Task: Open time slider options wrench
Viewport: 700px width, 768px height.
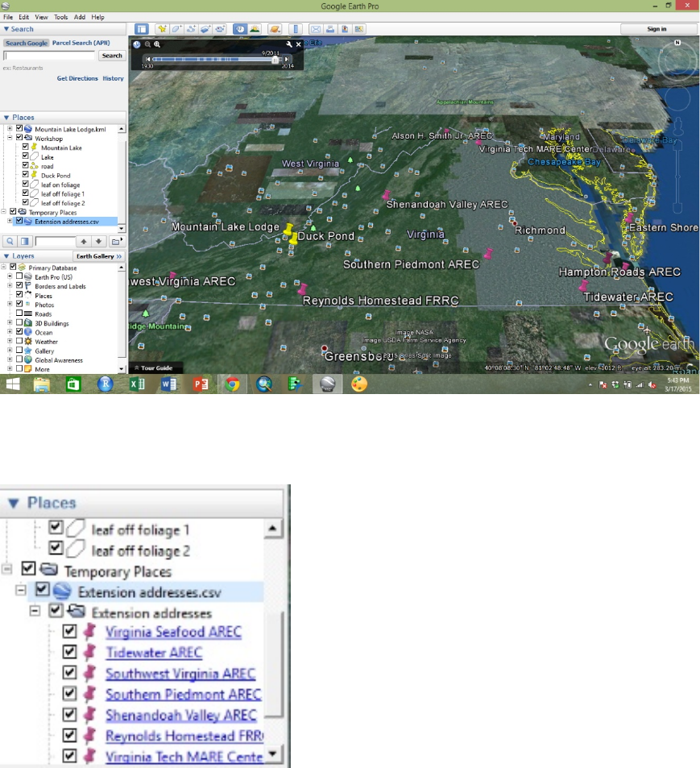Action: click(289, 44)
